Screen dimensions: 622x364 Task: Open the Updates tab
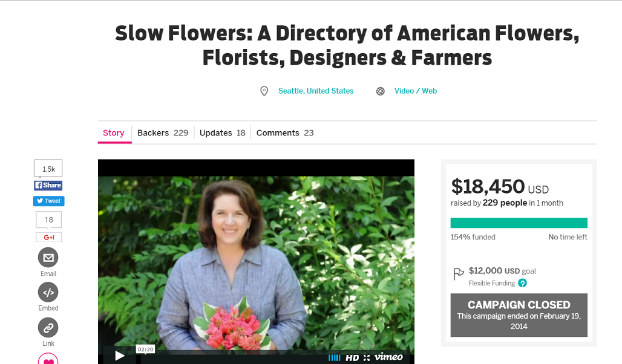pyautogui.click(x=222, y=133)
